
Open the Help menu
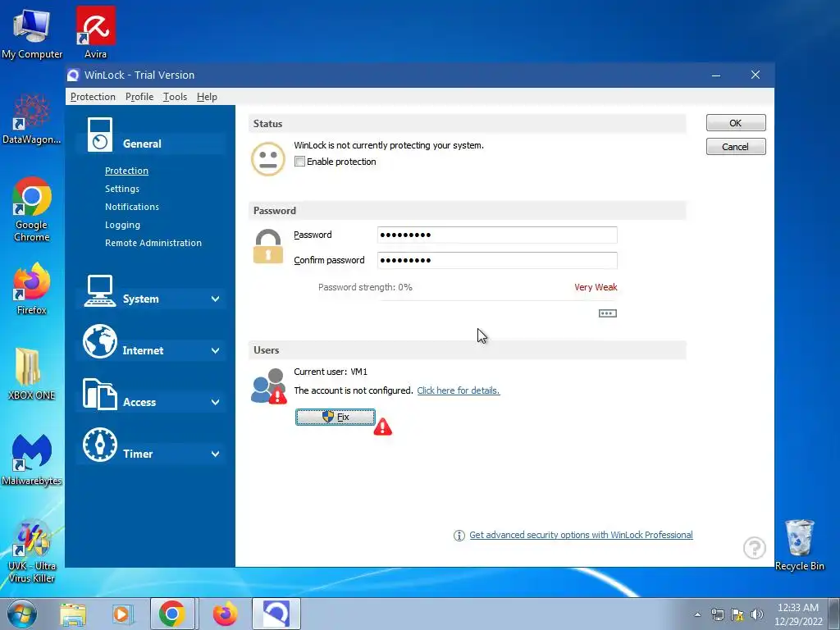(x=207, y=97)
